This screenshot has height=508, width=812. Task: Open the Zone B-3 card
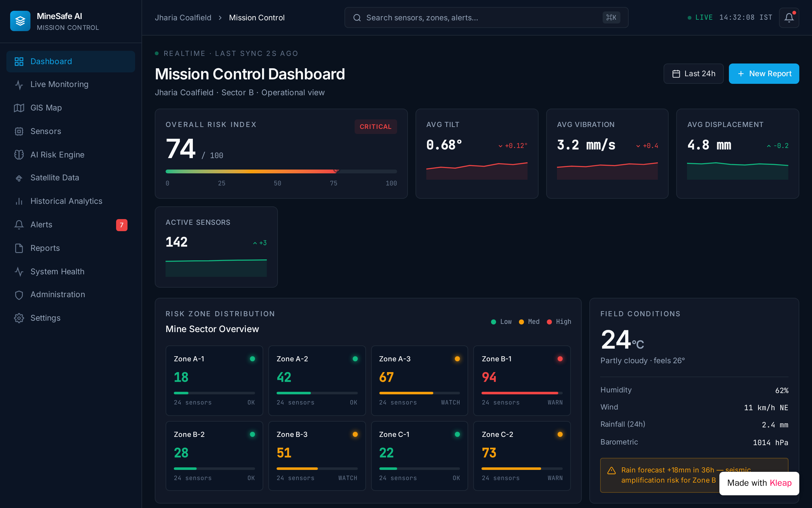[x=317, y=456]
